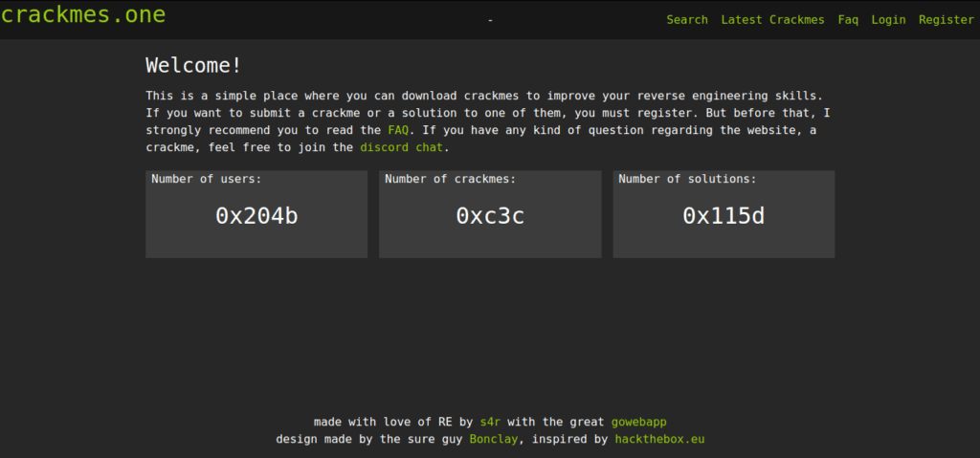Image resolution: width=980 pixels, height=458 pixels.
Task: Visit the s4r author link in footer
Action: tap(492, 422)
